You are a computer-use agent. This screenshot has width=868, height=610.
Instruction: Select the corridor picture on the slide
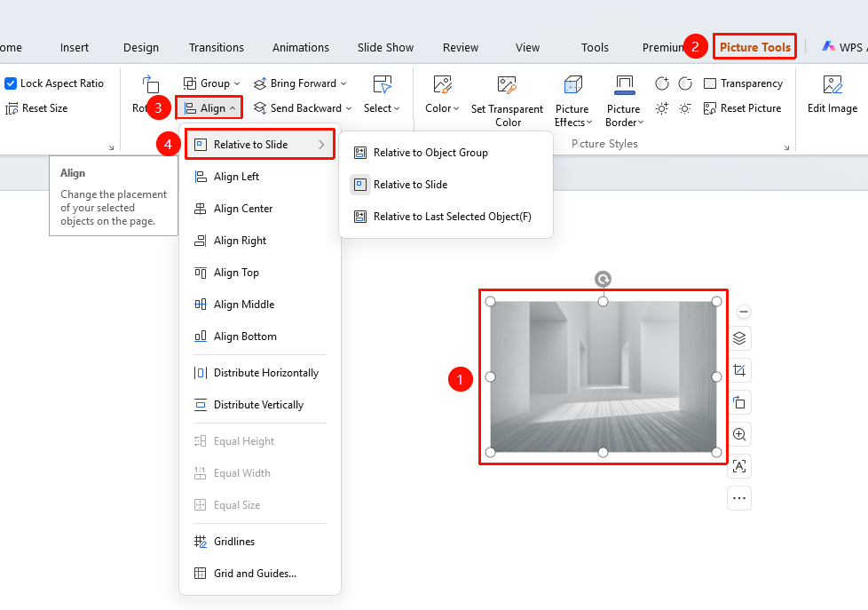tap(603, 376)
